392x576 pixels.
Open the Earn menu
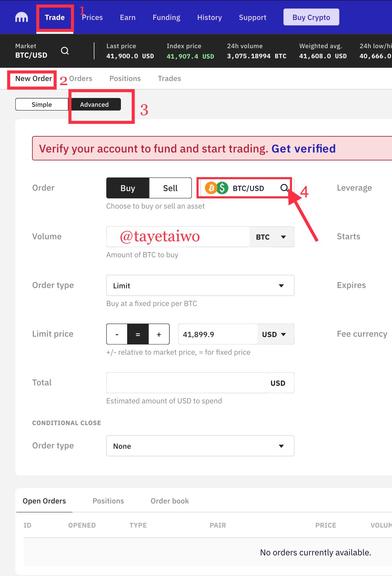128,17
